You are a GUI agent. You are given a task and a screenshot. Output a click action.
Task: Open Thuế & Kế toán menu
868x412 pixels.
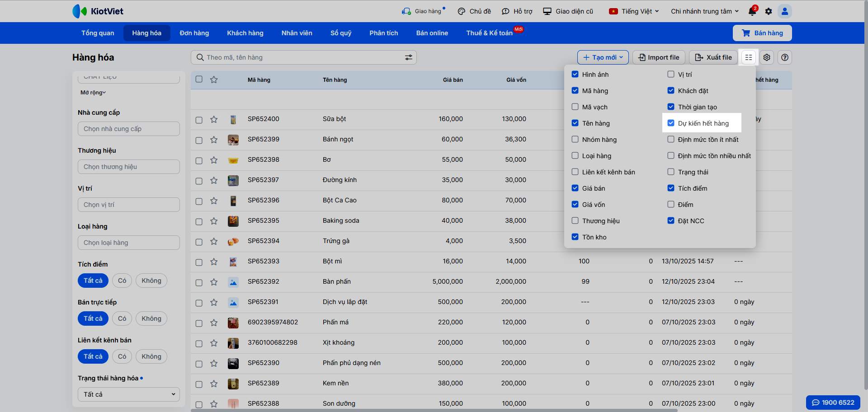click(490, 33)
